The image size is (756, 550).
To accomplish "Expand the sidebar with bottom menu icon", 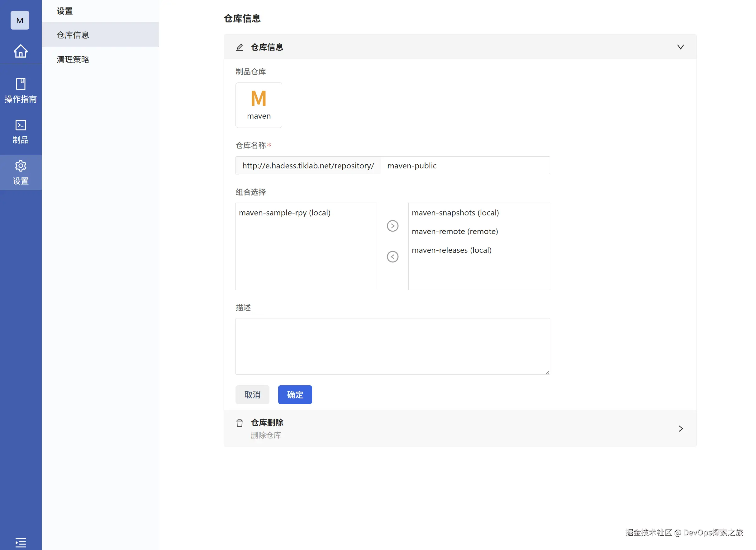I will point(20,542).
